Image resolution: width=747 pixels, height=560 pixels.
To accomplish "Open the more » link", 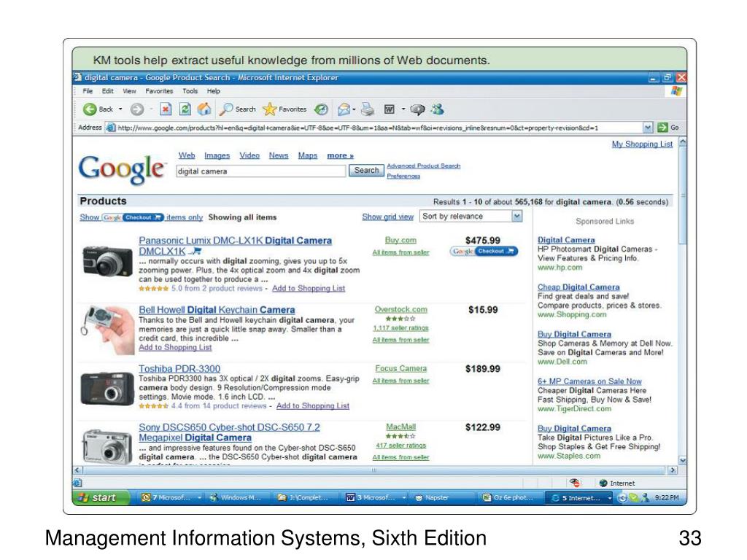I will click(x=340, y=156).
